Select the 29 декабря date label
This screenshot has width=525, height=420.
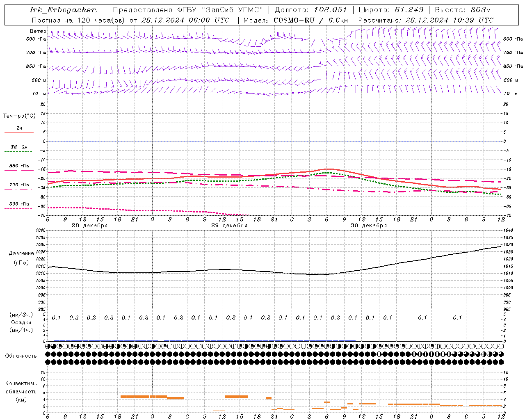pos(229,226)
